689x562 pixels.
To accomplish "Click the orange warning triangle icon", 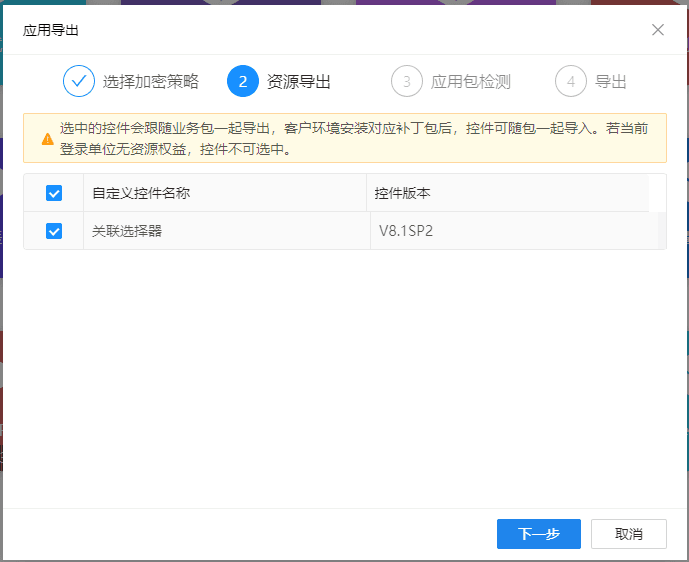I will pos(47,139).
